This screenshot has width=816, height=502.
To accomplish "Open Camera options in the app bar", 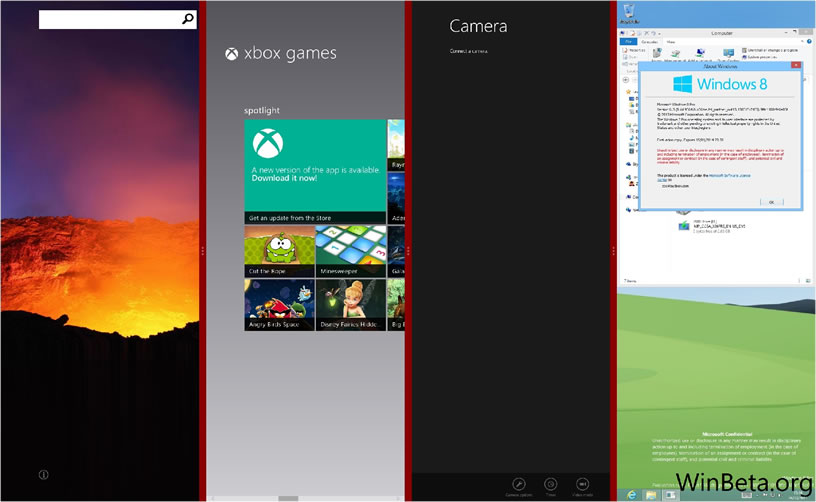I will 519,487.
